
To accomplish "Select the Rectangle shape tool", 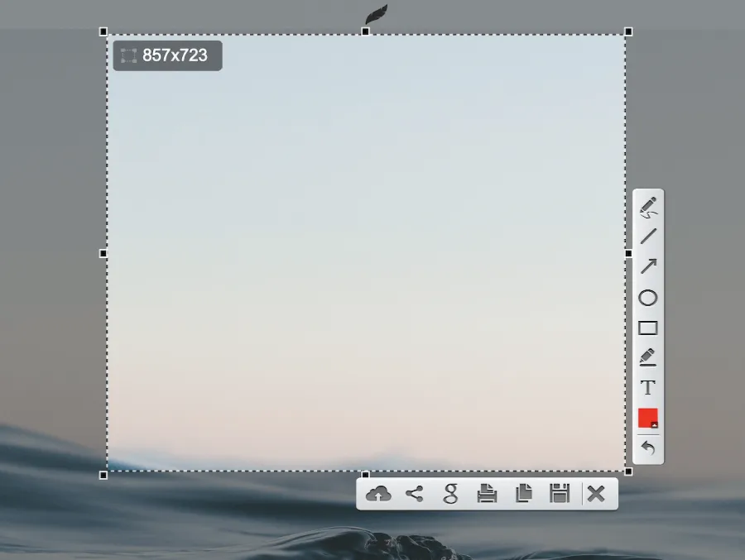I will coord(648,328).
